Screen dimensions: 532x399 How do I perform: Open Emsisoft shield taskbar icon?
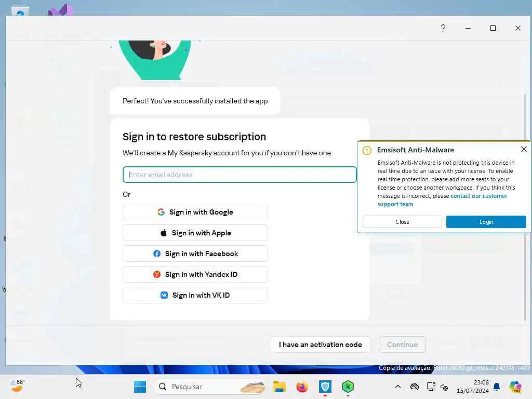click(325, 387)
